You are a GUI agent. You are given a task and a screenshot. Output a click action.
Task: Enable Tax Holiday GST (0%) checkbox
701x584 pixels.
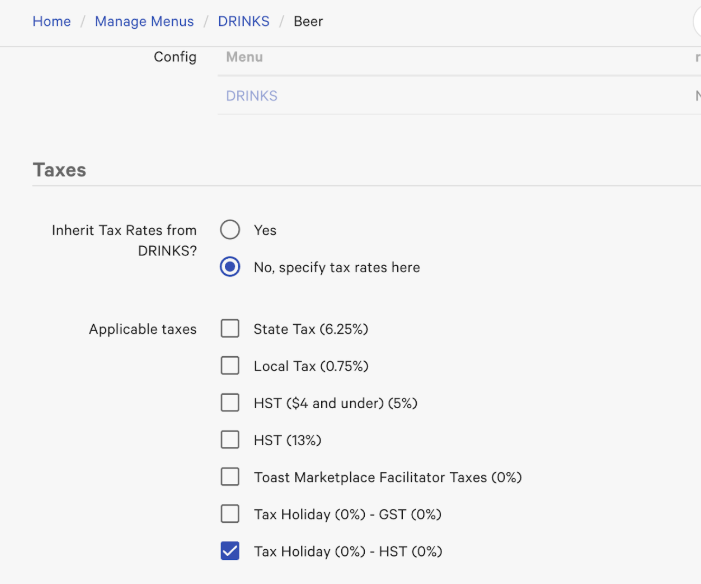(230, 514)
